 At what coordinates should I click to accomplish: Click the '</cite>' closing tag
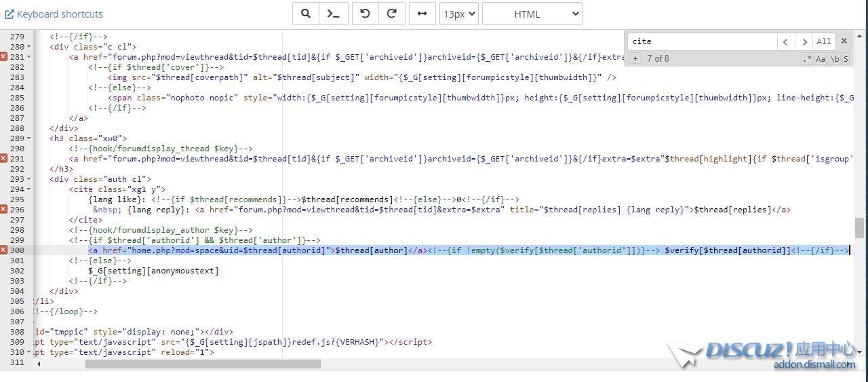[x=85, y=220]
